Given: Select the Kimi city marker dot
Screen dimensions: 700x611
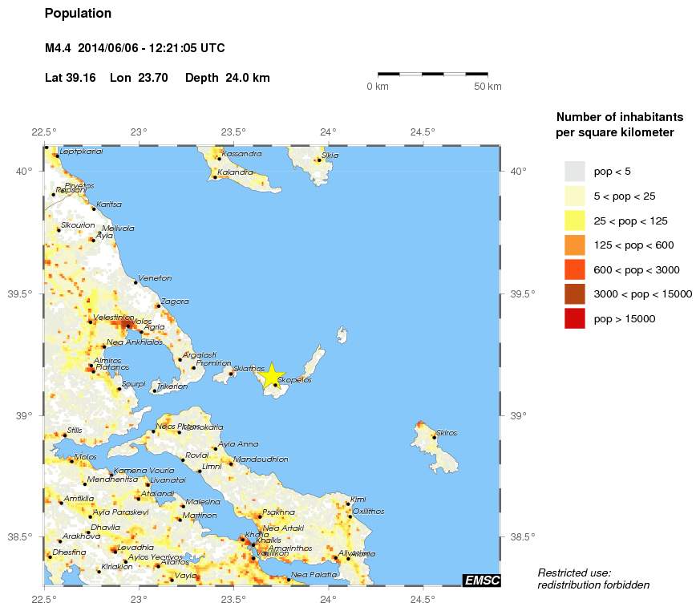Looking at the screenshot, I should [348, 504].
